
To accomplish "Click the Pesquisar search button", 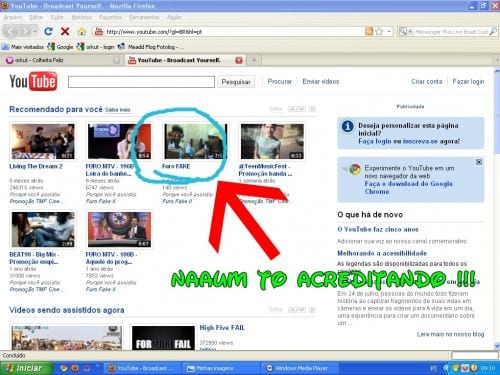I will click(x=236, y=82).
